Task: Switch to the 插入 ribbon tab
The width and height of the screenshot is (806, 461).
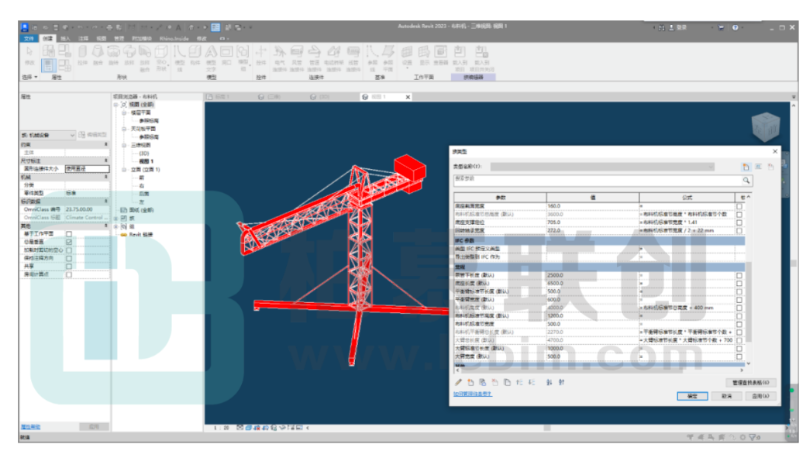Action: pyautogui.click(x=65, y=39)
